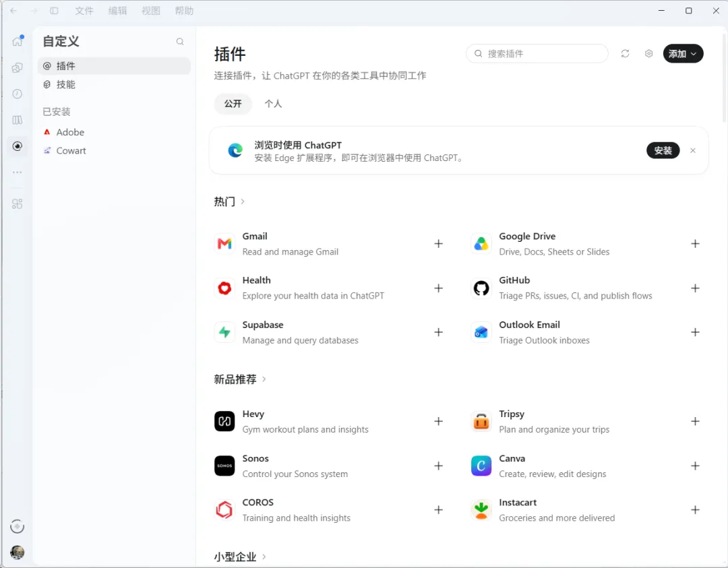Focus the 搜索插件 search field

(537, 54)
